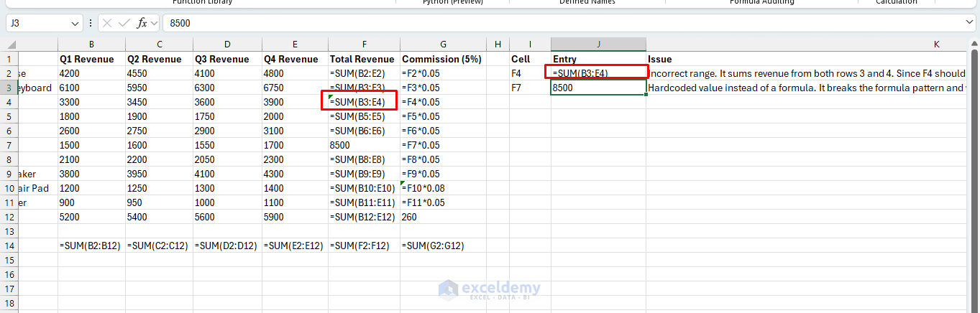
Task: Click the vertical scrollbar up arrow
Action: click(x=974, y=45)
